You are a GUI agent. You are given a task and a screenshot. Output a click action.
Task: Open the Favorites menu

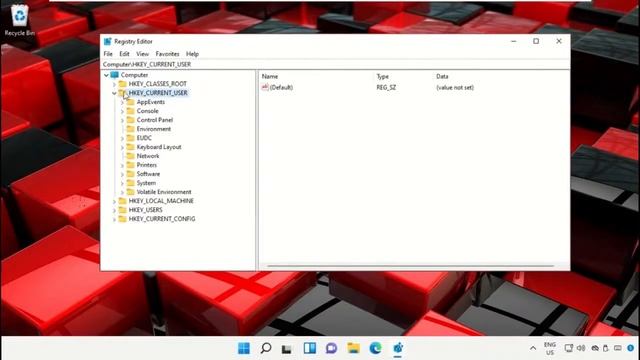tap(167, 54)
